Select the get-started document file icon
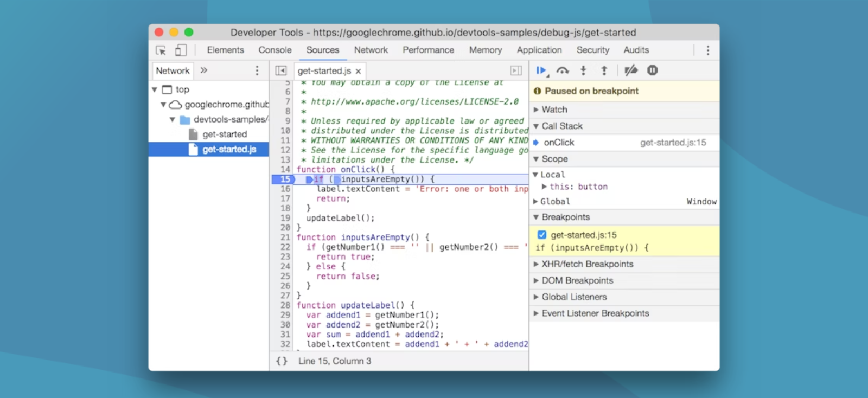Screen dimensions: 868x398 (193, 134)
